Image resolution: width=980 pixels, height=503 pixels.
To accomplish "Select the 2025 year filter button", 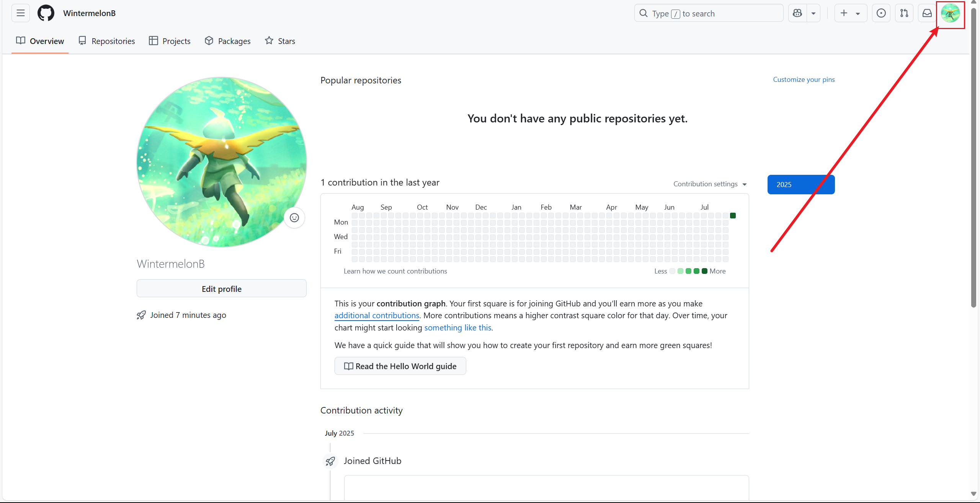I will click(x=801, y=184).
